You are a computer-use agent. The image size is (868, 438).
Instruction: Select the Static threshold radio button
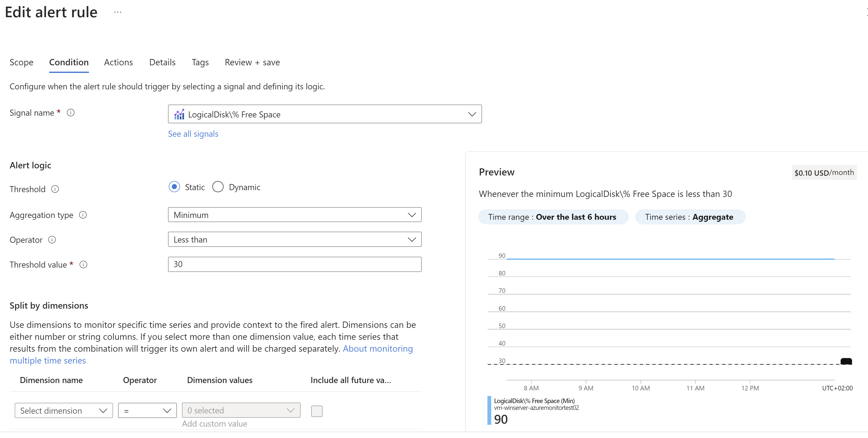click(174, 187)
